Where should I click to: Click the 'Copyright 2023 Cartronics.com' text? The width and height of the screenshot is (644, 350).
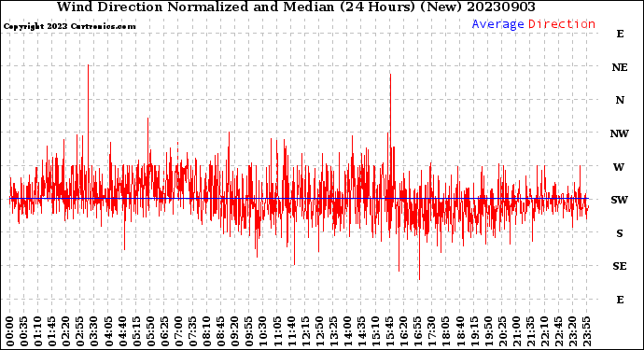coord(69,26)
